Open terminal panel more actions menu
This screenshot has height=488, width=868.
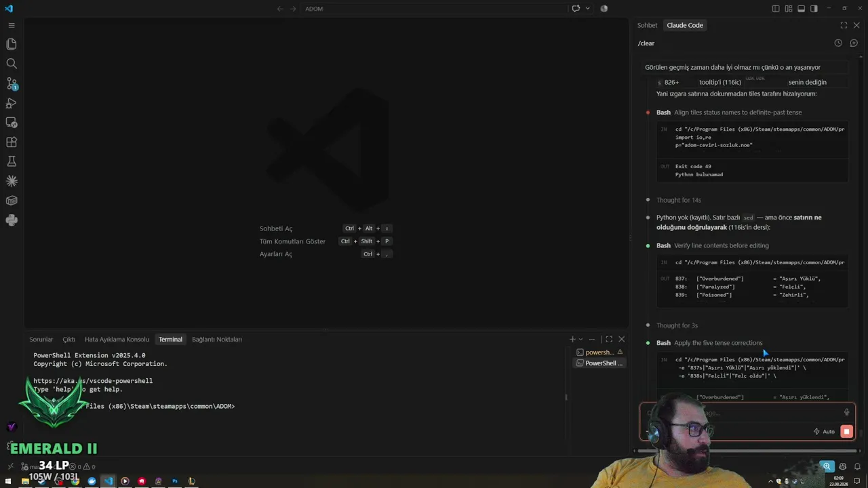(x=592, y=339)
